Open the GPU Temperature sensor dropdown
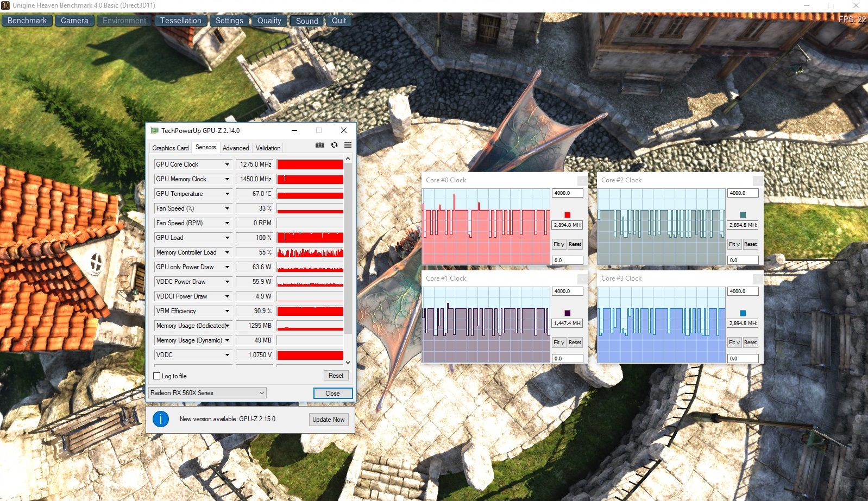 (x=227, y=194)
